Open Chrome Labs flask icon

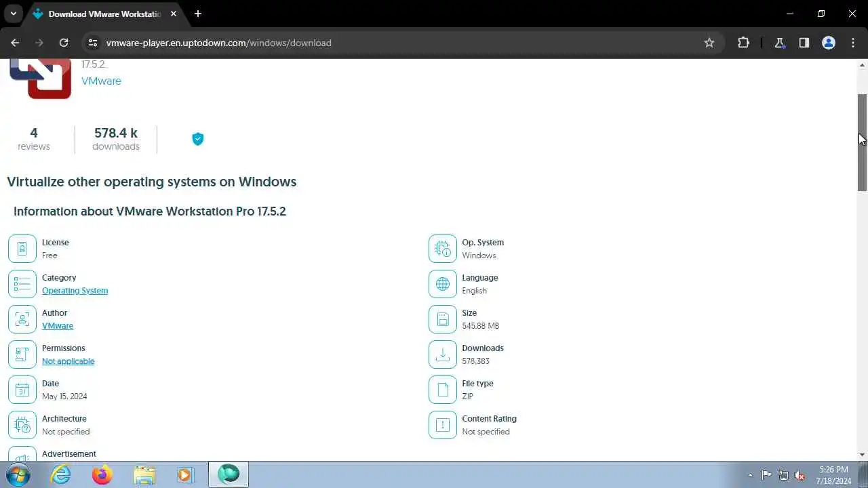point(780,43)
